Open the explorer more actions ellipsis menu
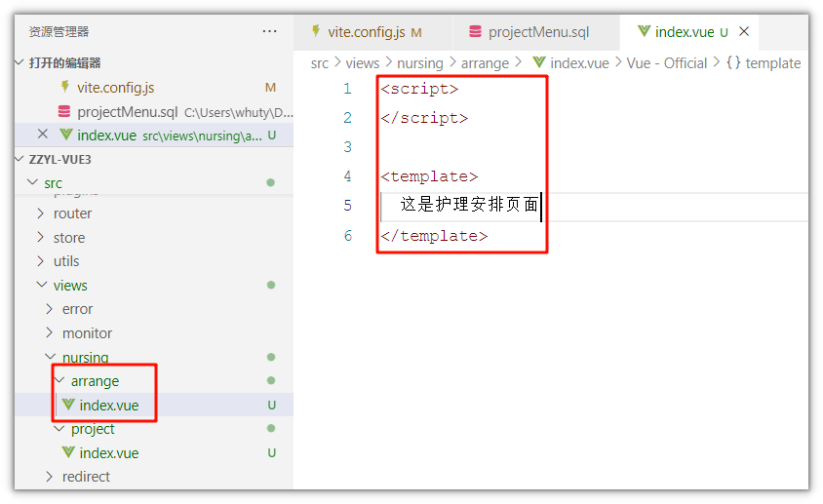Viewport: 823px width, 504px height. [x=269, y=31]
